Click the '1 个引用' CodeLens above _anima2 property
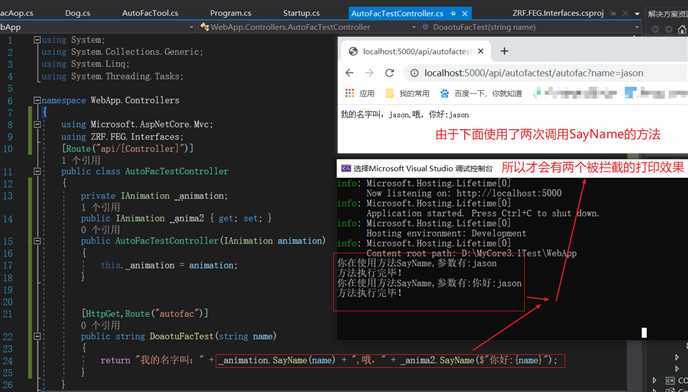 click(100, 207)
